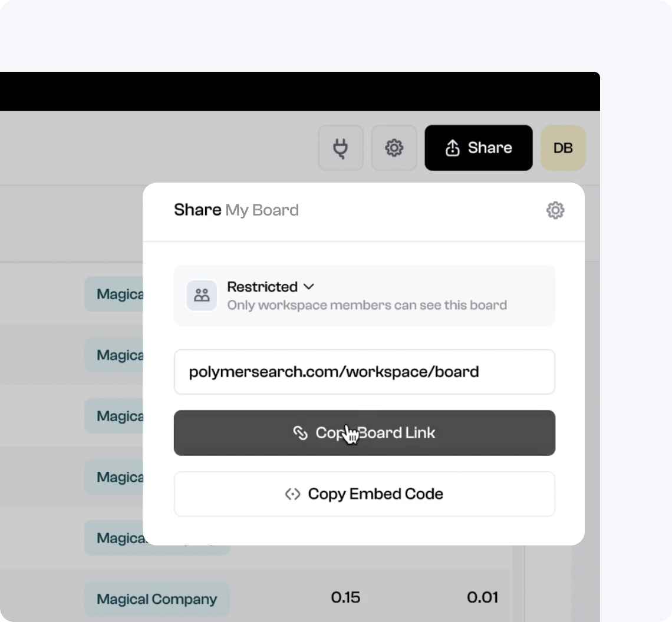672x622 pixels.
Task: Click Copy Embed Code button
Action: coord(364,494)
